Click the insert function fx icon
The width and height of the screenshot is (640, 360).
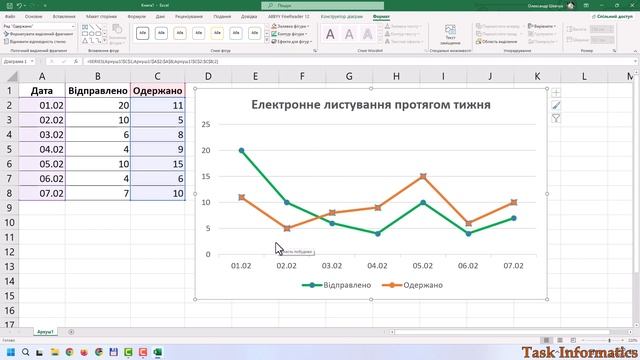pos(76,62)
